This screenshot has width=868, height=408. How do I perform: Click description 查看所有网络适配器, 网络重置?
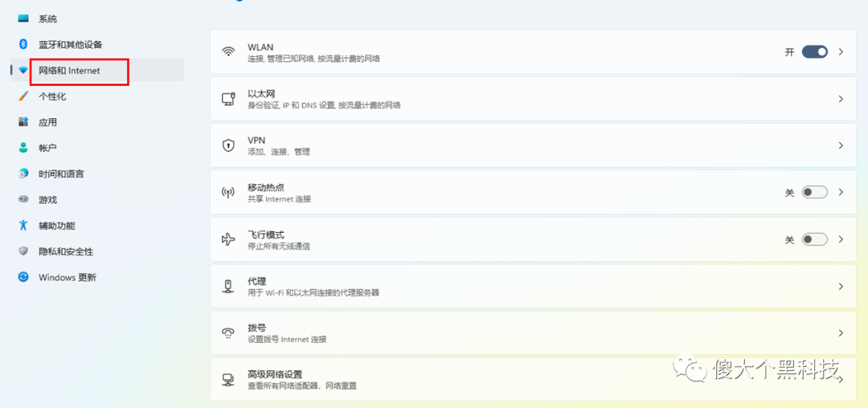pyautogui.click(x=302, y=386)
